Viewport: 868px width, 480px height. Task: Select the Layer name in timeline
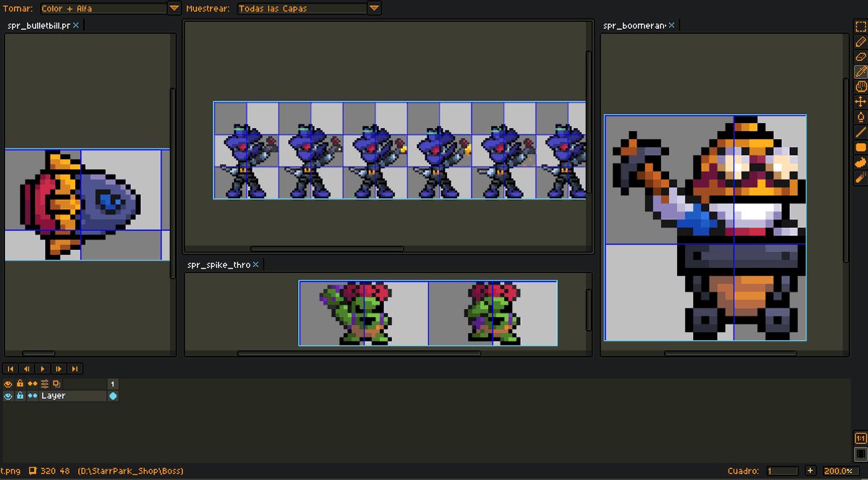[x=73, y=396]
